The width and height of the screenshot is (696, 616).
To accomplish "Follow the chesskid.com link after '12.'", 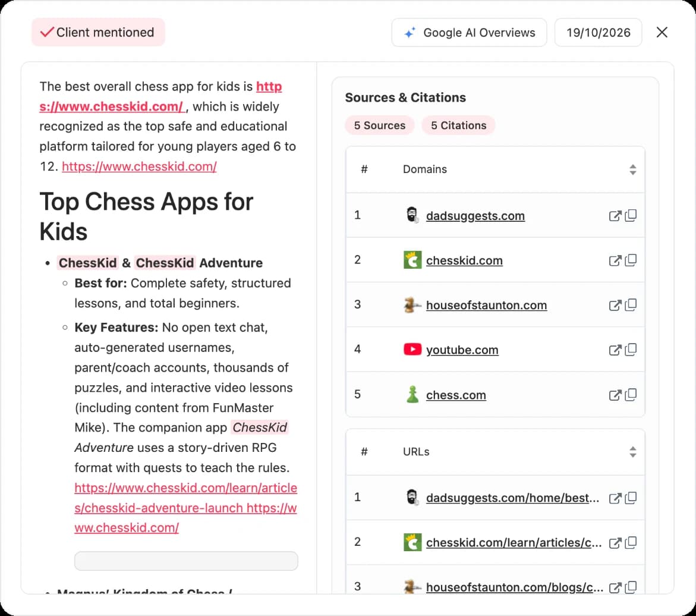I will point(139,166).
